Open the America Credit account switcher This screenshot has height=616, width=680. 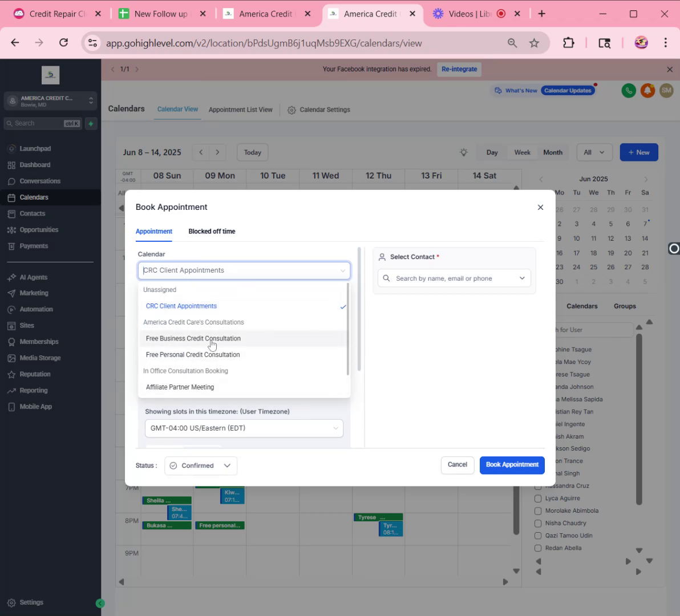pos(51,101)
